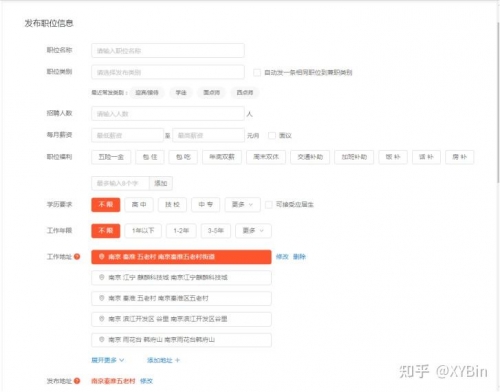Click the pin icon of 南京秦淮区五老村 address

coord(102,298)
